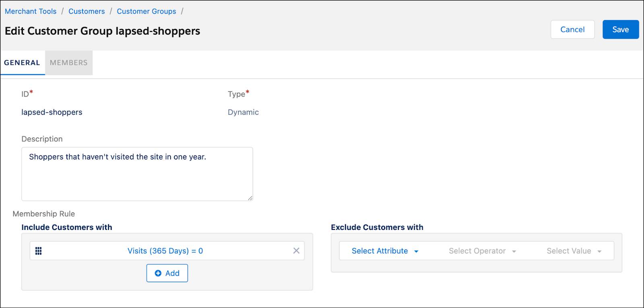Click inside the Description text area

click(137, 173)
